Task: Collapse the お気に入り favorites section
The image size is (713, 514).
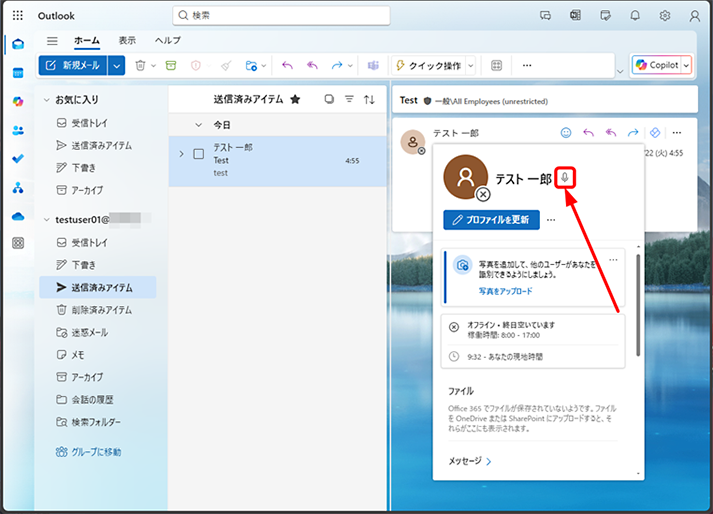Action: 46,100
